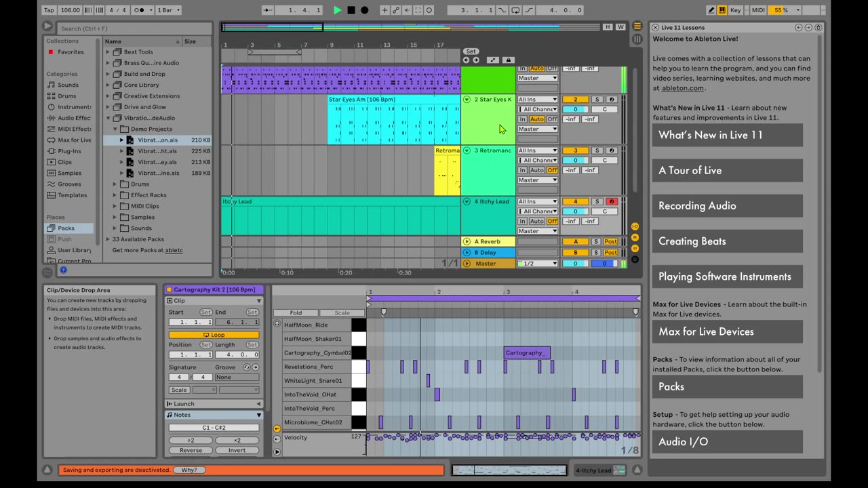Disarm the 4 Itchy Lead track
Viewport: 868px width, 488px height.
tap(611, 201)
